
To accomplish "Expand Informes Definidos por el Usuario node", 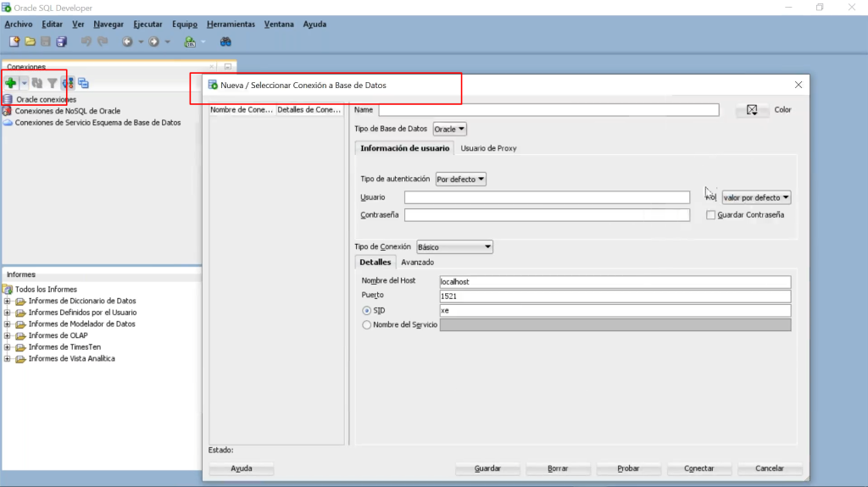I will click(7, 313).
